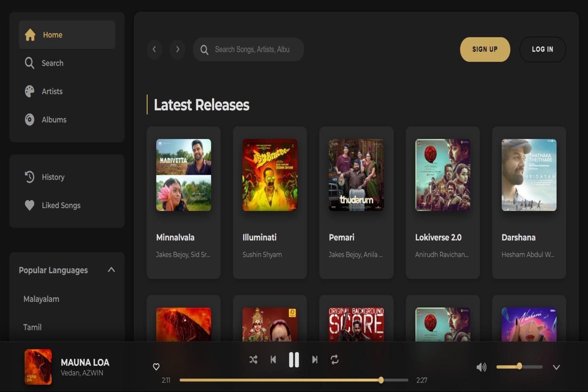Image resolution: width=588 pixels, height=392 pixels.
Task: Click the Lokiverse 2.0 title text
Action: tap(438, 238)
